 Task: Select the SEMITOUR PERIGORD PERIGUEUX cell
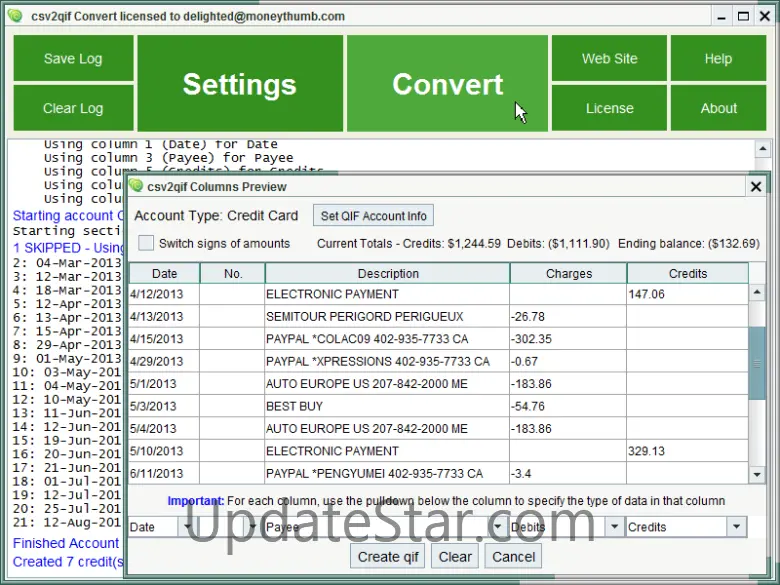point(387,316)
